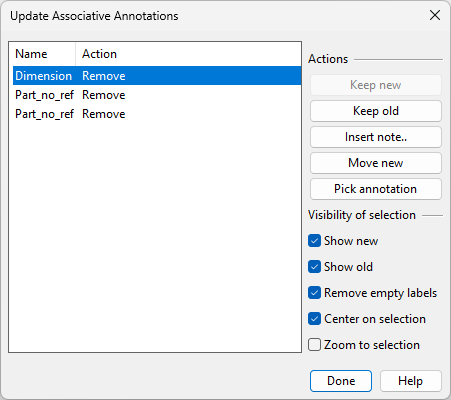Close the Update Associative Annotations dialog
Image resolution: width=451 pixels, height=400 pixels.
click(435, 15)
